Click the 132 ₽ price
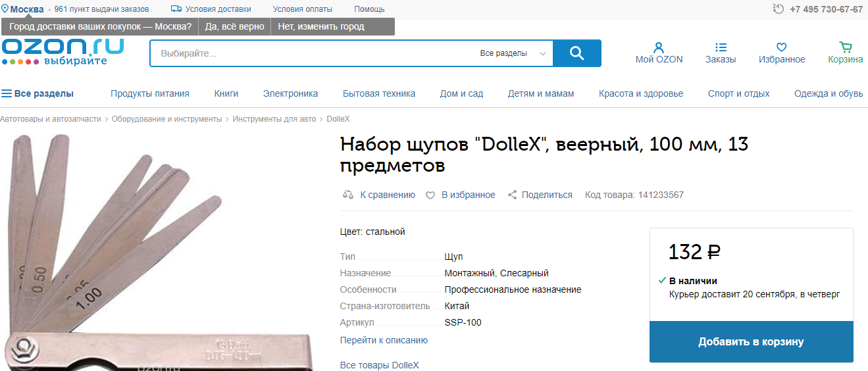868x371 pixels. tap(694, 251)
